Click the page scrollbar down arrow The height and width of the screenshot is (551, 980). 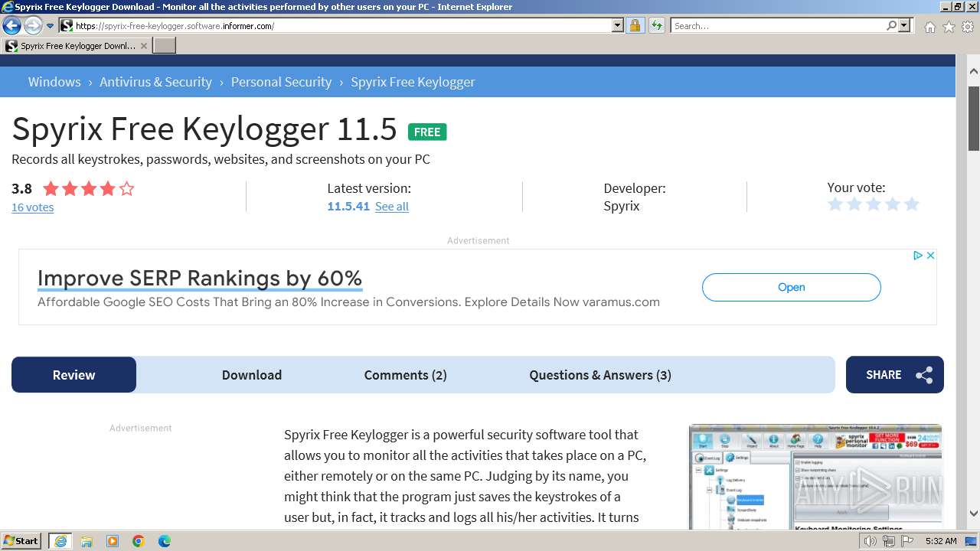coord(973,514)
